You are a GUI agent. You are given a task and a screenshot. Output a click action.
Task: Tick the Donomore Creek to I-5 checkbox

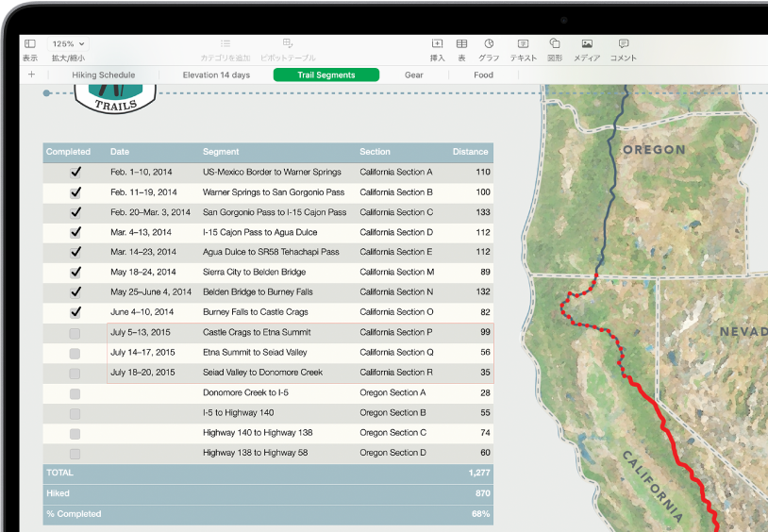[75, 393]
